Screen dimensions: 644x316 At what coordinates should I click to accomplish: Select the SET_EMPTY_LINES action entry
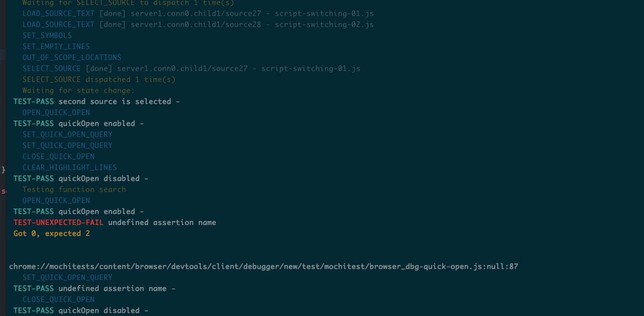(x=56, y=46)
